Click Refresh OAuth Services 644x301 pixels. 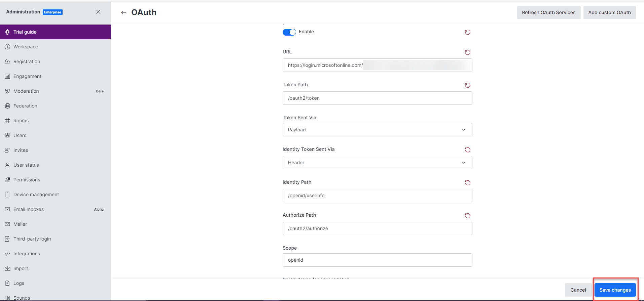pos(548,12)
